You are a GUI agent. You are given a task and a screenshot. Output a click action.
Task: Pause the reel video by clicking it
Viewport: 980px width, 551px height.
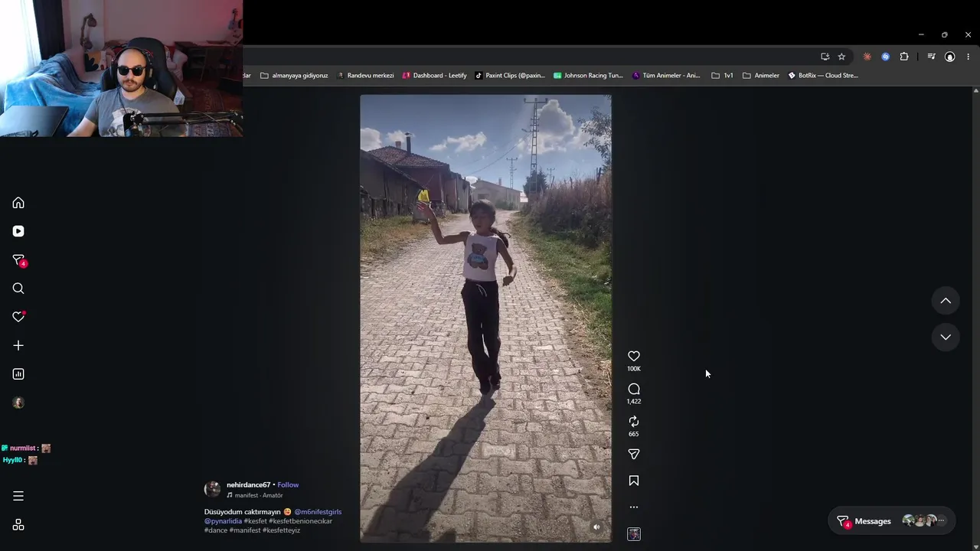[485, 318]
